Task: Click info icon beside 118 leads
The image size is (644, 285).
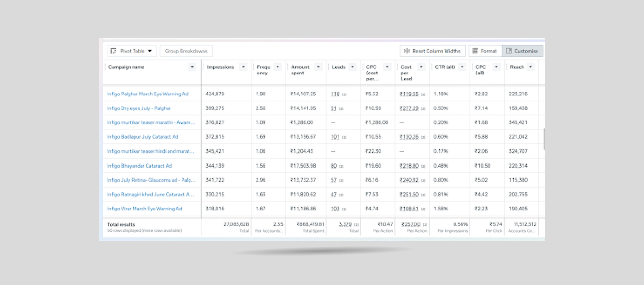Action: click(344, 95)
